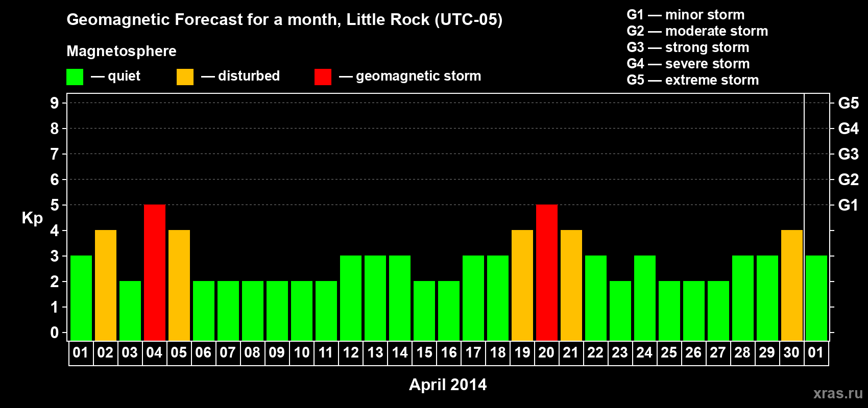Screen dimensions: 868x408
Task: Select the orange bar for April 30
Action: 792,286
